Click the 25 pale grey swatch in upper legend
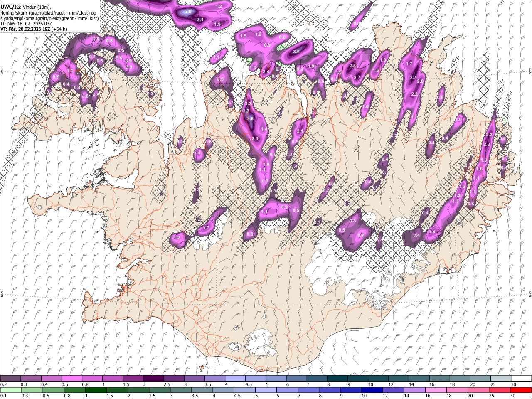The height and width of the screenshot is (399, 532). pos(500,378)
